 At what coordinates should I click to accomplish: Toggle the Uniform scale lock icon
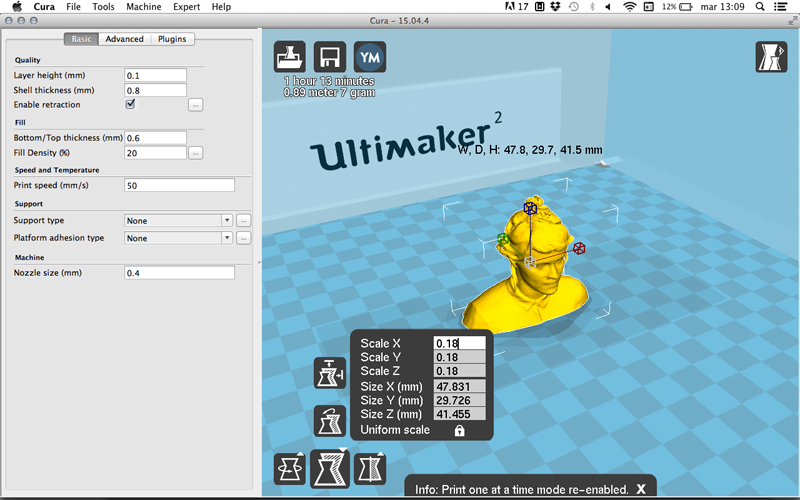(x=459, y=431)
